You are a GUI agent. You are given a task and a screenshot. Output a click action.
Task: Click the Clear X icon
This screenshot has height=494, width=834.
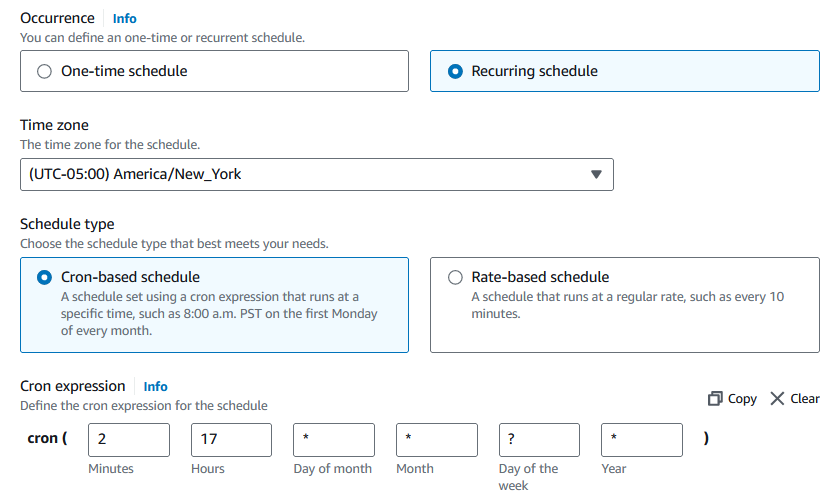point(778,398)
